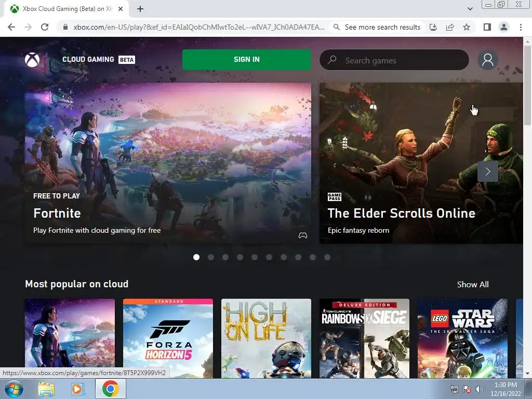Image resolution: width=532 pixels, height=399 pixels.
Task: Click the share page icon
Action: point(450,27)
